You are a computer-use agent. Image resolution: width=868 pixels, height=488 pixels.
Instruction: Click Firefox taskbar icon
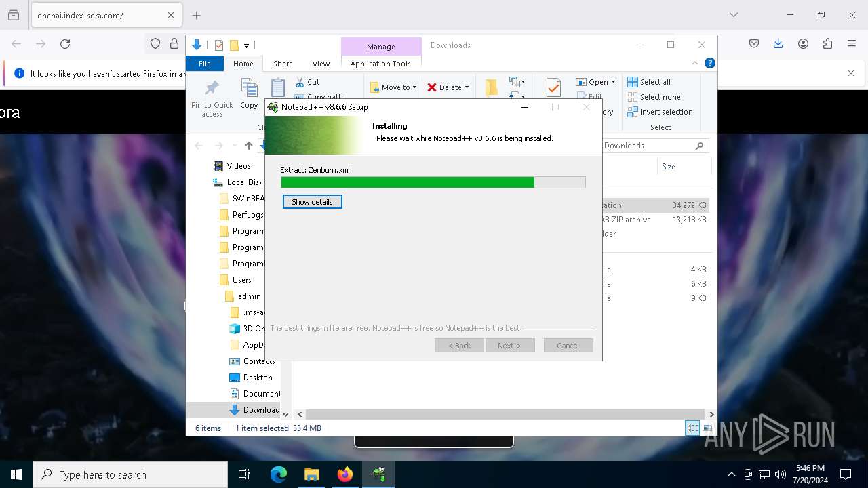tap(345, 474)
